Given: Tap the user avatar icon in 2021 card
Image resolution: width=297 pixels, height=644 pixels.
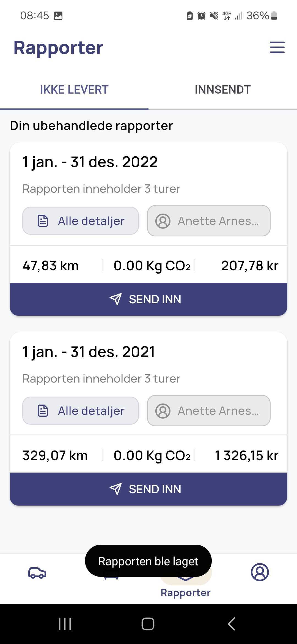Looking at the screenshot, I should [x=163, y=411].
